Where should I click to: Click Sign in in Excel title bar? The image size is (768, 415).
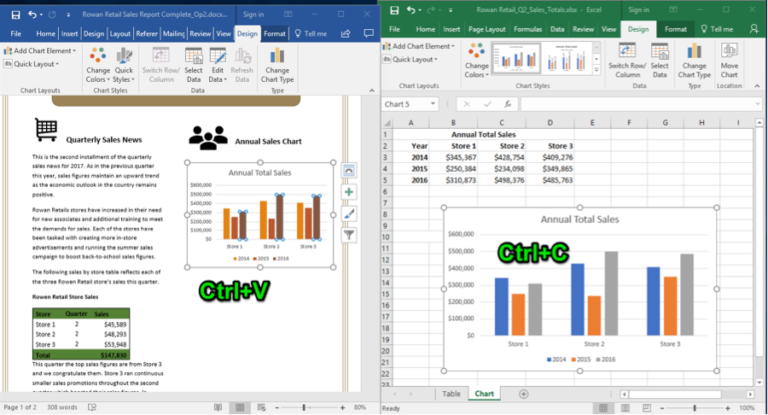(639, 10)
